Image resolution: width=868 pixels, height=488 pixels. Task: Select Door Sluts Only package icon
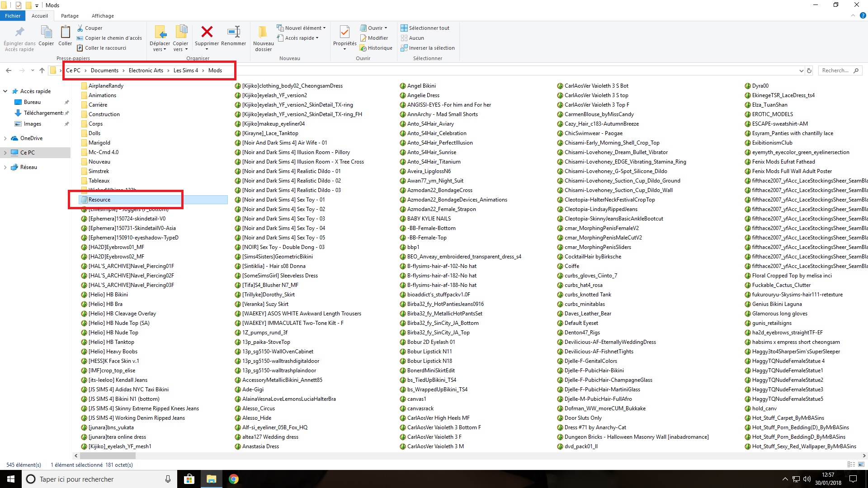[x=560, y=418]
